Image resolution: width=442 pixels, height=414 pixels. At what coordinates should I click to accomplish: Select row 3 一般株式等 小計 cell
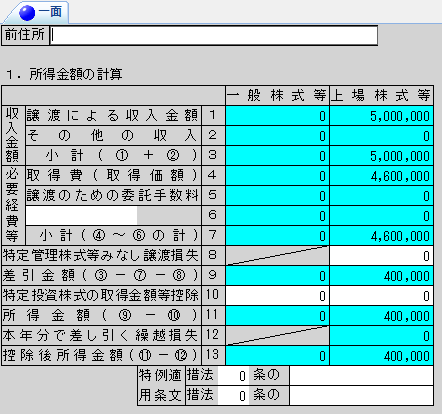[x=277, y=156]
